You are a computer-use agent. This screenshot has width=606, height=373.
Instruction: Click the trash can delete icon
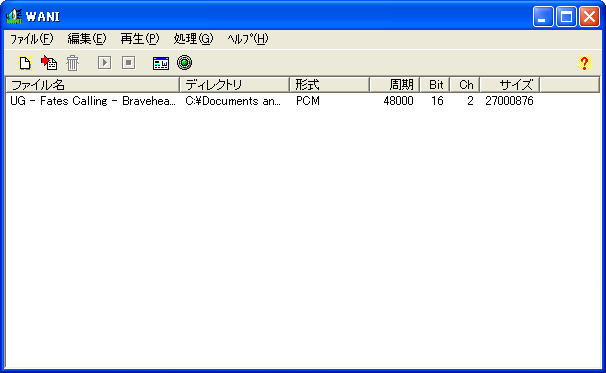pyautogui.click(x=72, y=63)
